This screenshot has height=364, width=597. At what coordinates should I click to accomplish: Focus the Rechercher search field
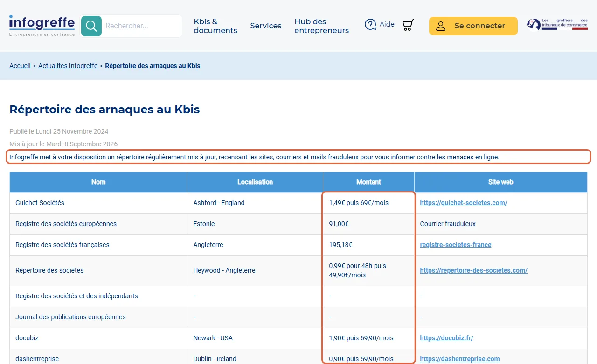pyautogui.click(x=142, y=26)
